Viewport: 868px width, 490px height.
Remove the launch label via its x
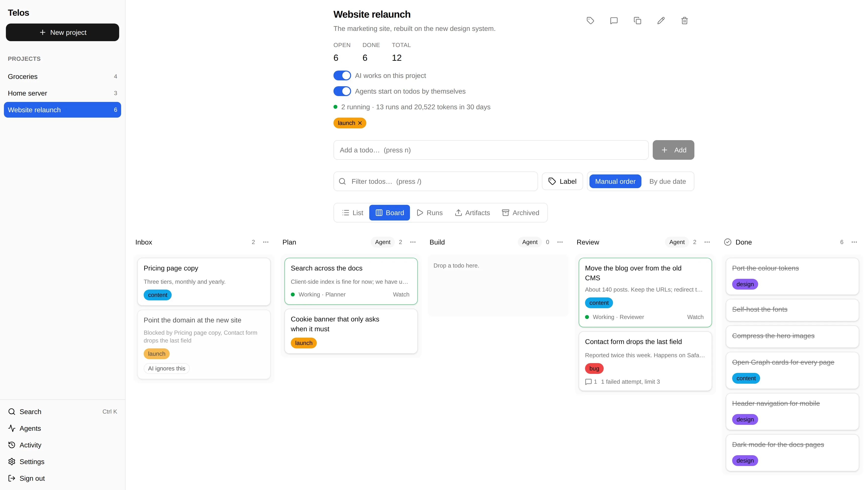tap(360, 123)
